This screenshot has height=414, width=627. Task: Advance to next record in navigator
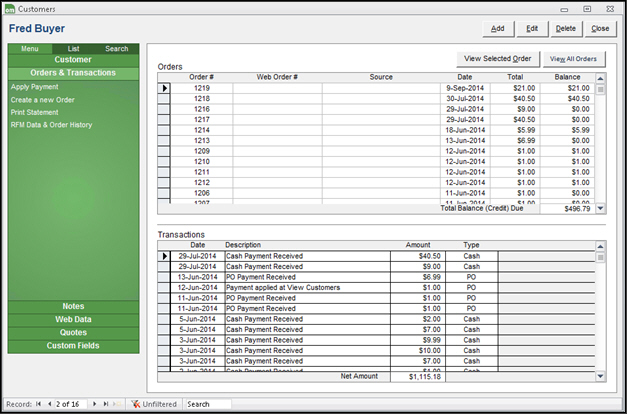[94, 404]
